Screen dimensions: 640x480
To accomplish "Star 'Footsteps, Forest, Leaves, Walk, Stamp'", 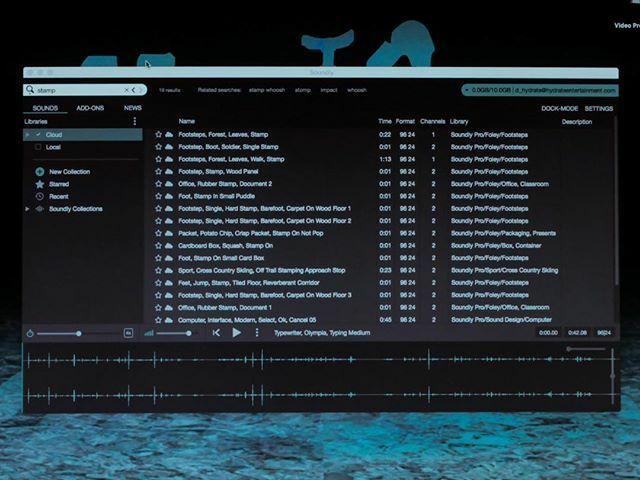I will tap(158, 159).
